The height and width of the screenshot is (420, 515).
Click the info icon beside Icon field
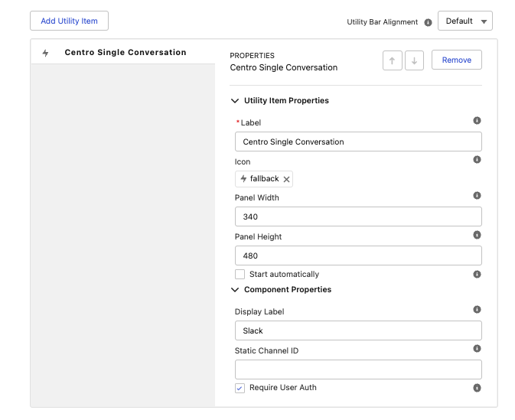pos(477,160)
